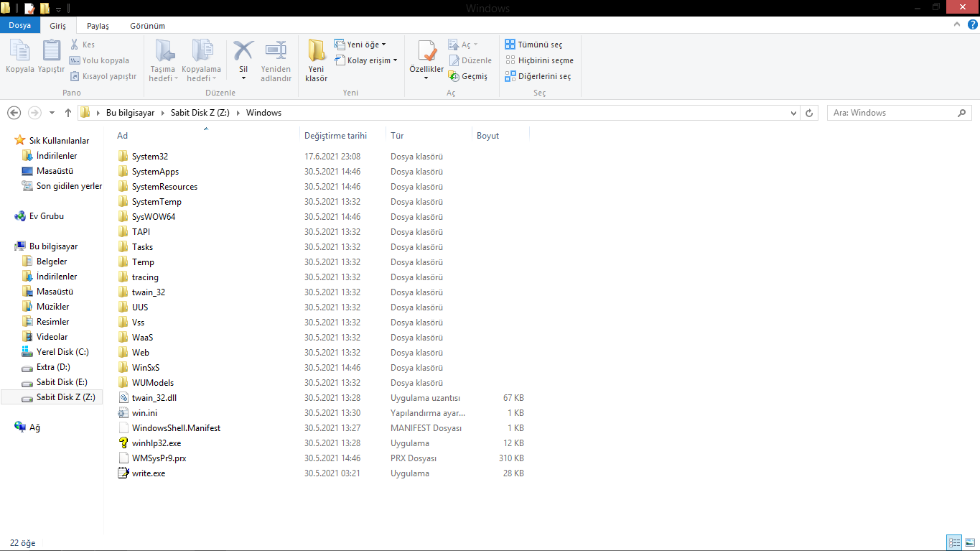
Task: Select Son gidilen yerler in the sidebar
Action: 69,186
